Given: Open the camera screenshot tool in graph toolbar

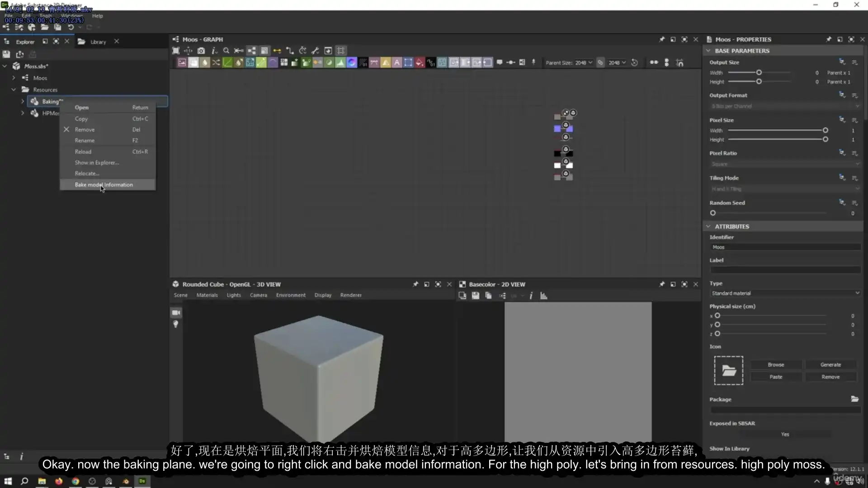Looking at the screenshot, I should [202, 50].
